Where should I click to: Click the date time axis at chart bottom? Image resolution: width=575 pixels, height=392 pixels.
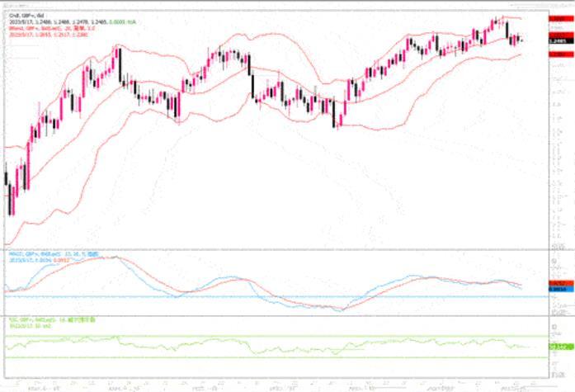[272, 384]
